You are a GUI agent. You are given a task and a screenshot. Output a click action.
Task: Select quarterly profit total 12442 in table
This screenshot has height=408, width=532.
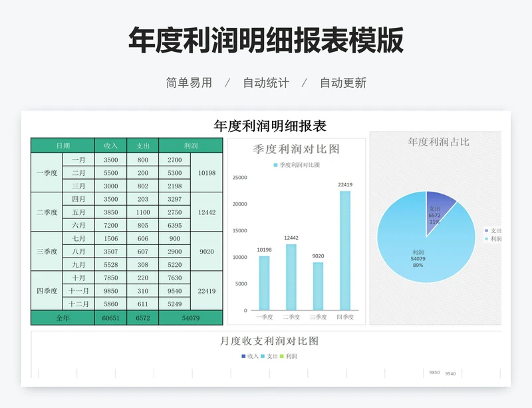(x=207, y=212)
